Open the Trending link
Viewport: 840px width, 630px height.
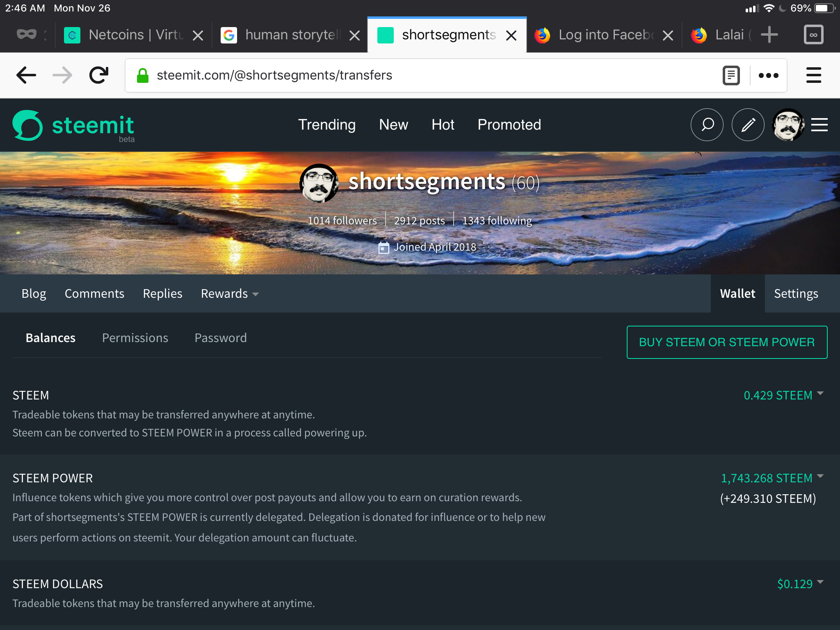pos(327,125)
